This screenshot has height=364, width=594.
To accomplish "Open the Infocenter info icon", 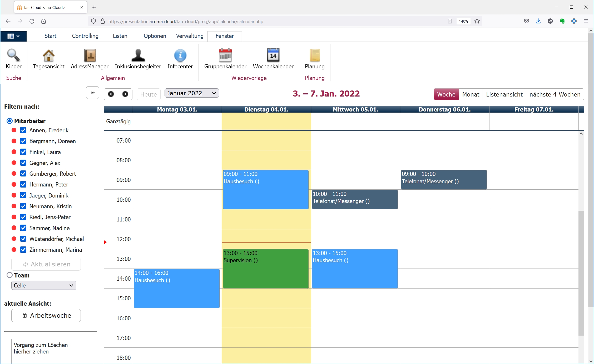I will pyautogui.click(x=180, y=55).
